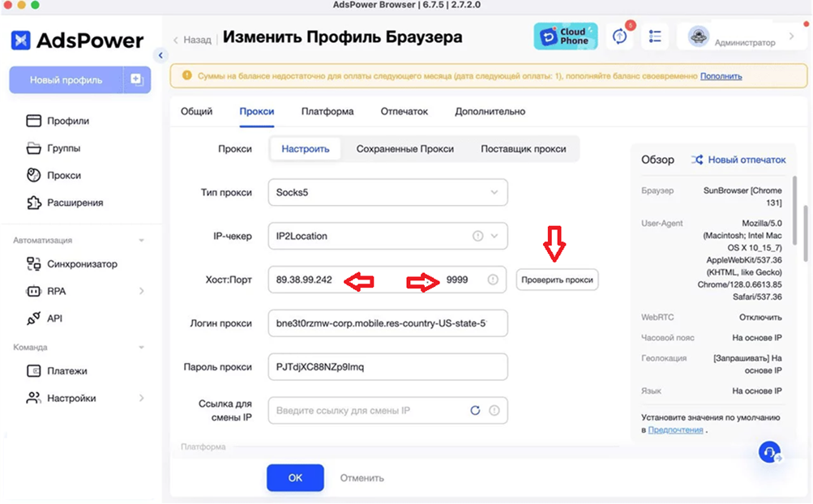Select Поставщик прокси option
The image size is (813, 504).
pos(524,149)
